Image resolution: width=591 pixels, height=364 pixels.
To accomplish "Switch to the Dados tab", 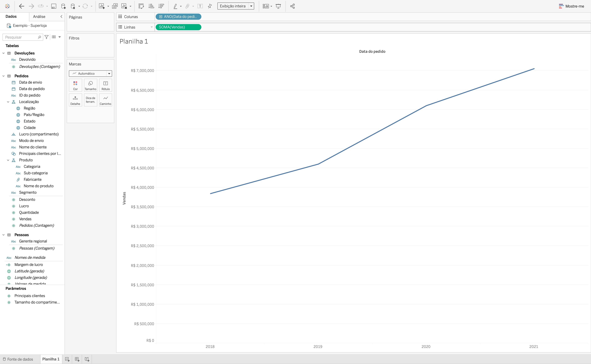I will point(11,16).
